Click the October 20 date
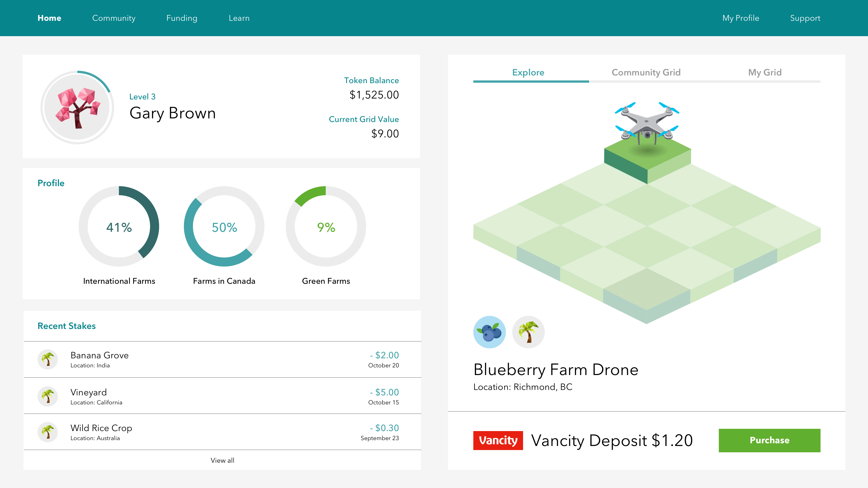868x488 pixels. pyautogui.click(x=383, y=365)
